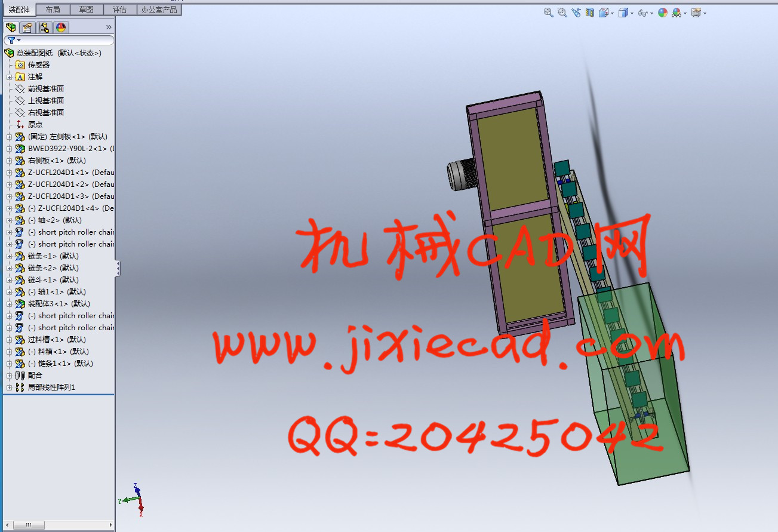This screenshot has width=778, height=532.
Task: Open the PropertyManager panel tab
Action: (27, 27)
